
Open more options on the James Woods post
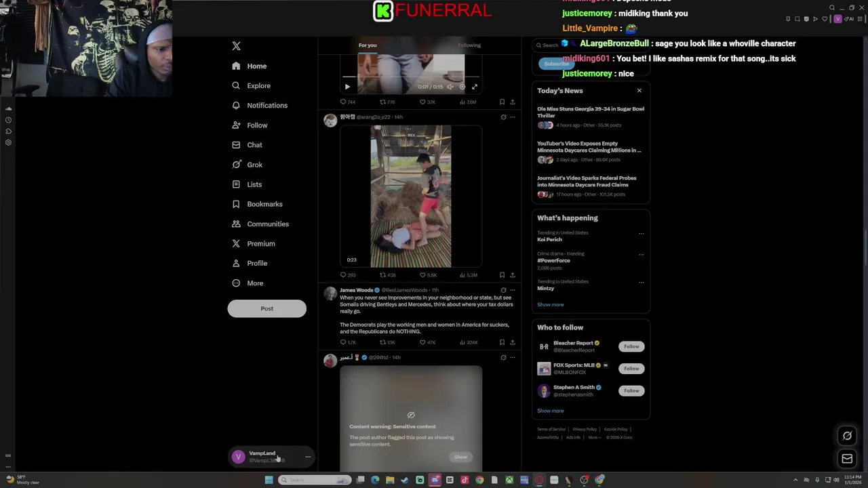(x=512, y=290)
